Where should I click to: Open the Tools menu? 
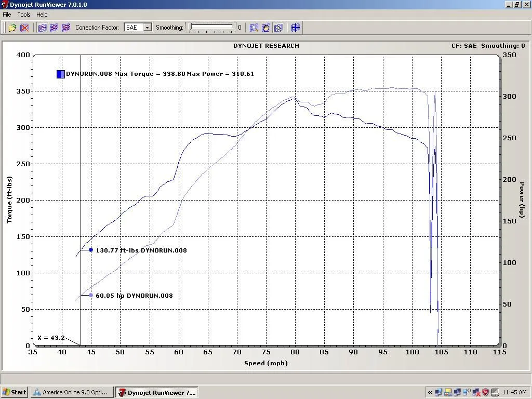point(24,15)
